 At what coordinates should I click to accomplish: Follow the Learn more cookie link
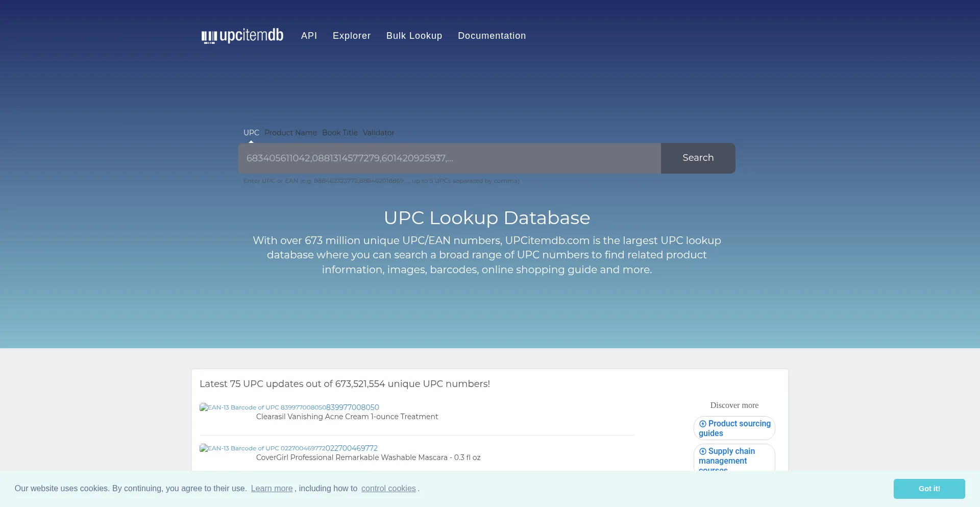272,489
